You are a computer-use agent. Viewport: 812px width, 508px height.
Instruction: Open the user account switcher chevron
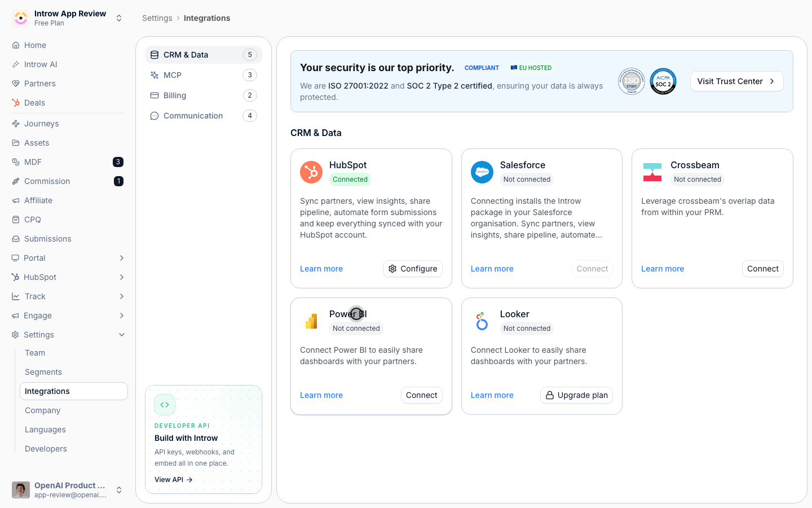pyautogui.click(x=119, y=490)
